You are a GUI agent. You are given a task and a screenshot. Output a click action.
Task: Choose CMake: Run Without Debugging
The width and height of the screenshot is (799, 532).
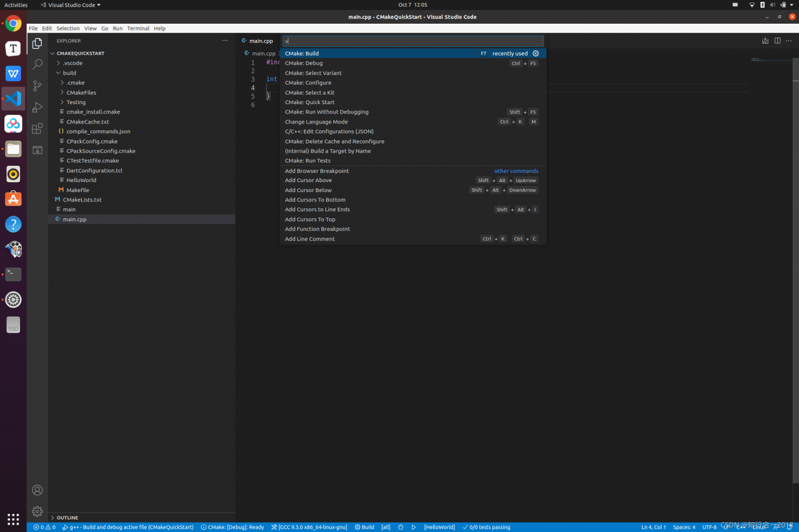coord(413,112)
